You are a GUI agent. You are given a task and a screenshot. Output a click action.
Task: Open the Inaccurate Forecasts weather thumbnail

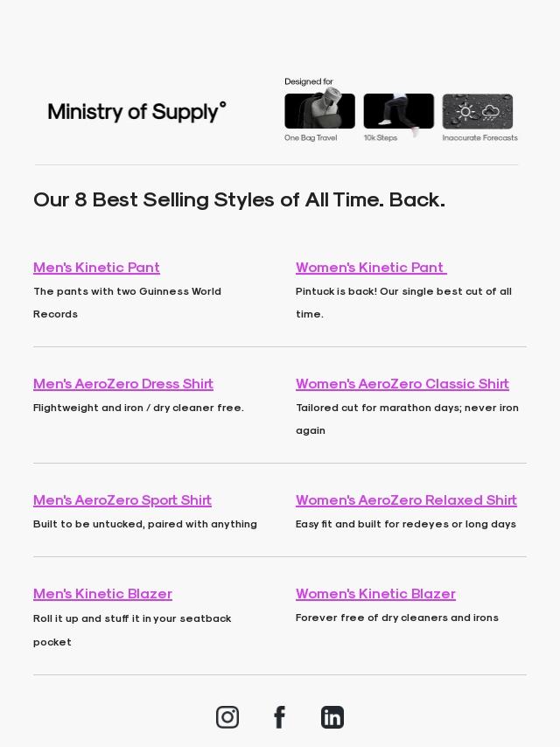478,111
